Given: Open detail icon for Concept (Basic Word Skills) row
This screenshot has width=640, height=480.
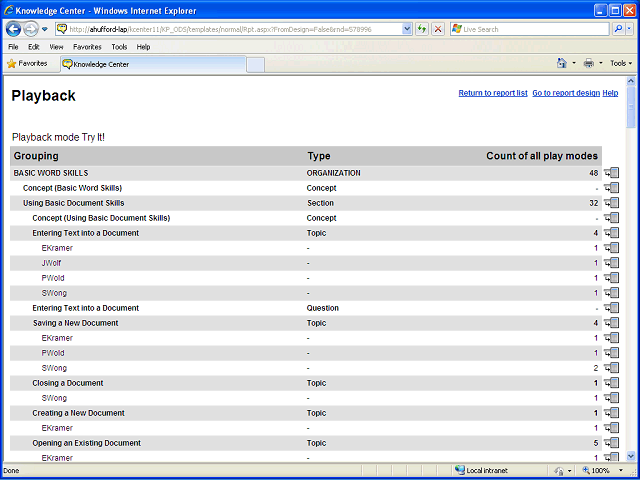Looking at the screenshot, I should pos(612,188).
